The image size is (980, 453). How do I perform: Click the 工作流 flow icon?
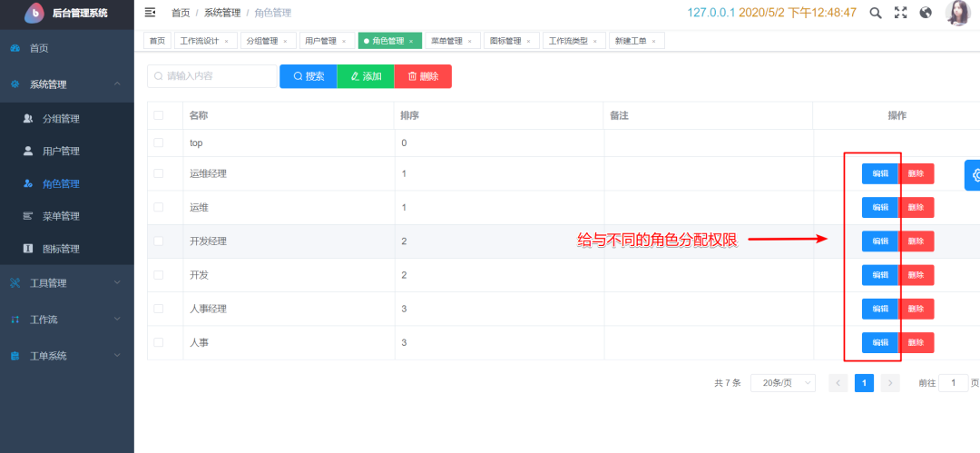(15, 320)
